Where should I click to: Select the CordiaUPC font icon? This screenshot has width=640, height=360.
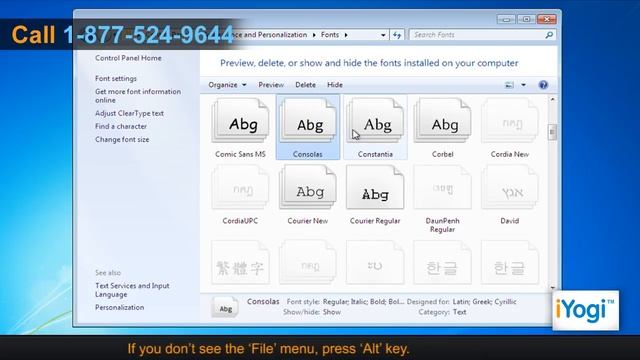click(x=240, y=187)
